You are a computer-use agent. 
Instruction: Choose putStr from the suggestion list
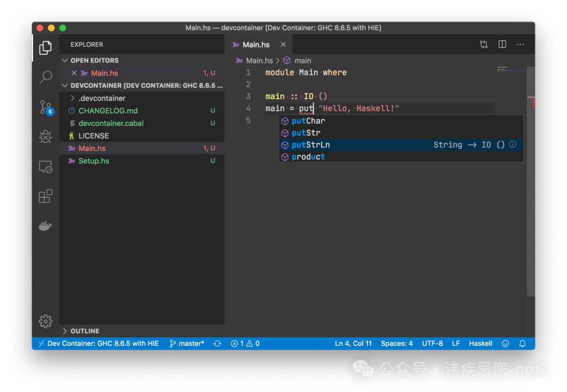point(401,133)
